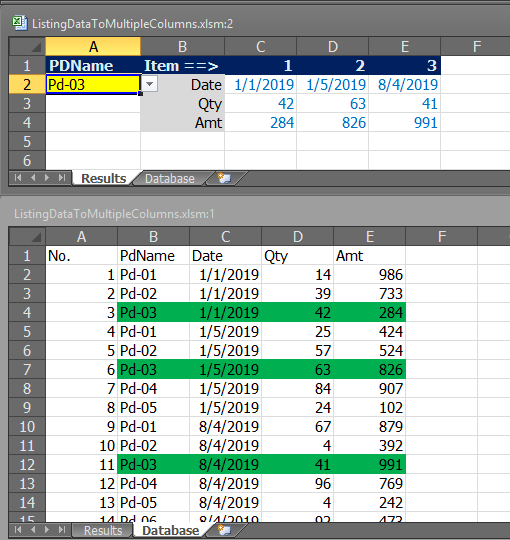This screenshot has height=540, width=510.
Task: Select row 7 header in bottom window
Action: click(27, 370)
